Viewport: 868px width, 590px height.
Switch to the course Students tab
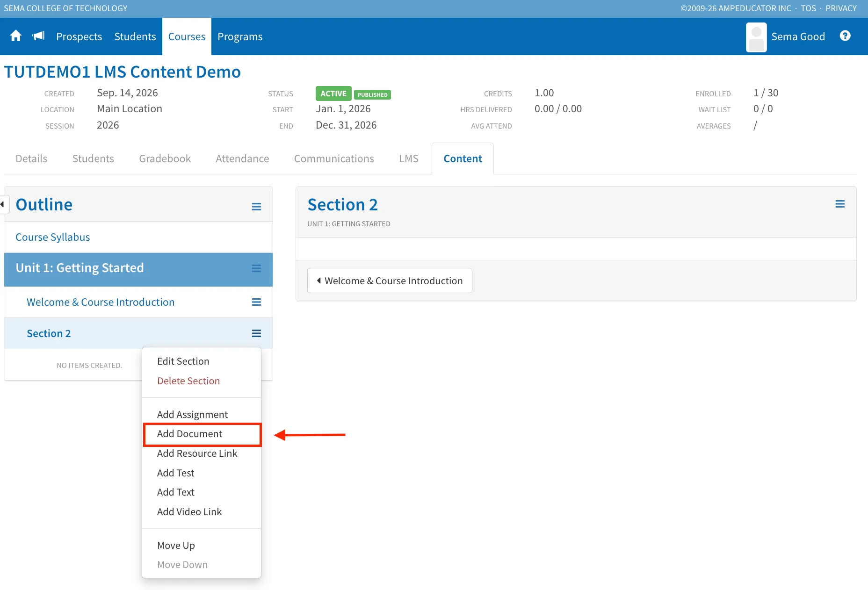[93, 158]
